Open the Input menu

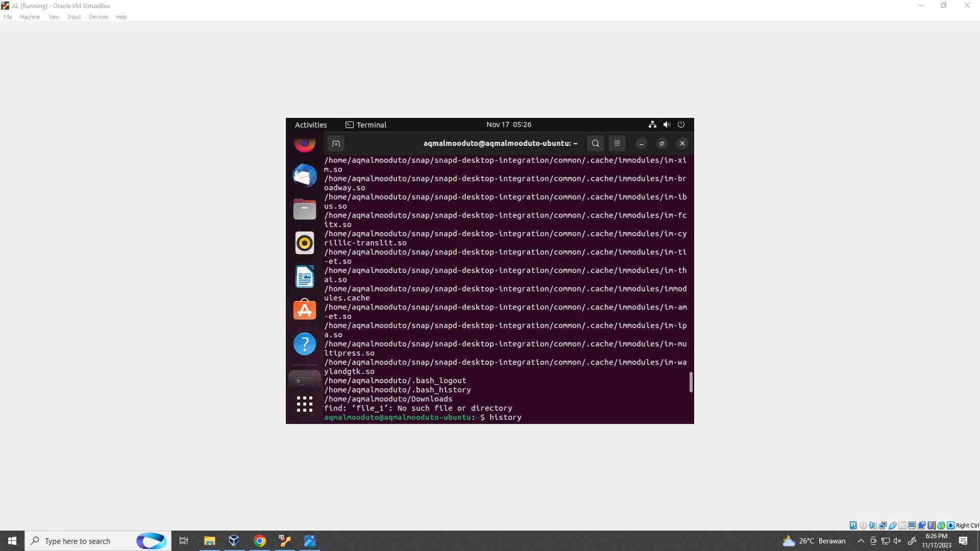point(74,17)
